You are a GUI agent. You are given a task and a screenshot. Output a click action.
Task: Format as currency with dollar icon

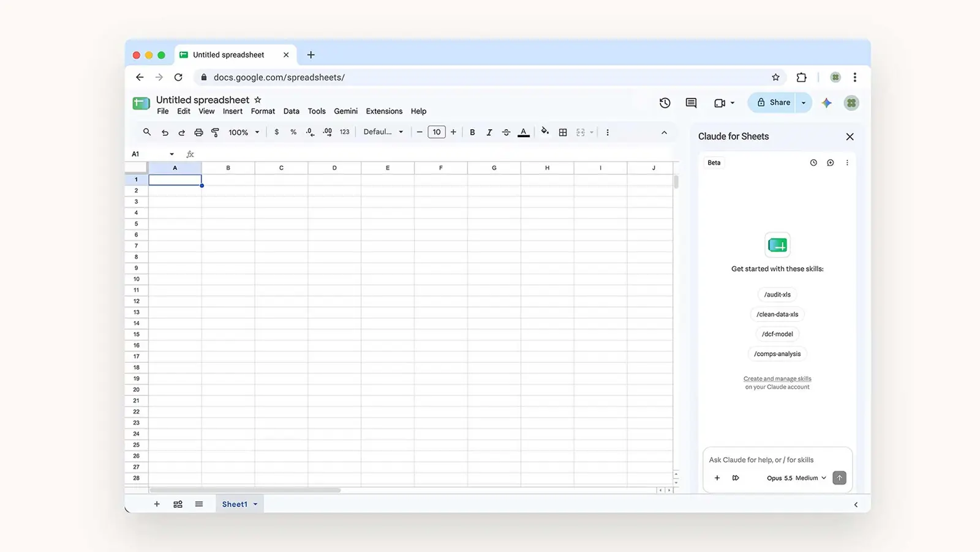pyautogui.click(x=277, y=132)
